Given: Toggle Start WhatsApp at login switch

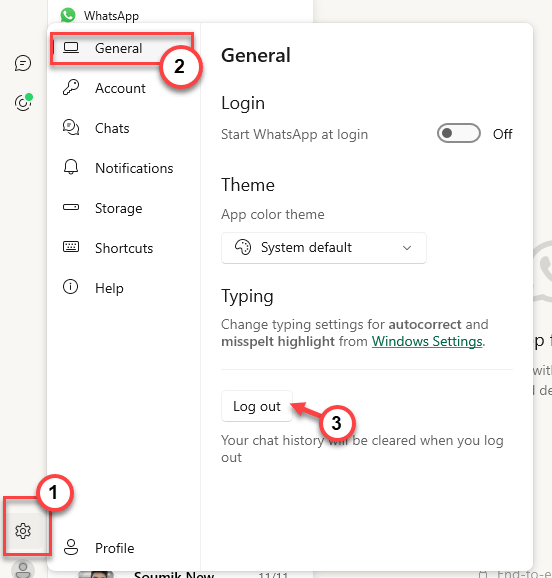Looking at the screenshot, I should [459, 133].
